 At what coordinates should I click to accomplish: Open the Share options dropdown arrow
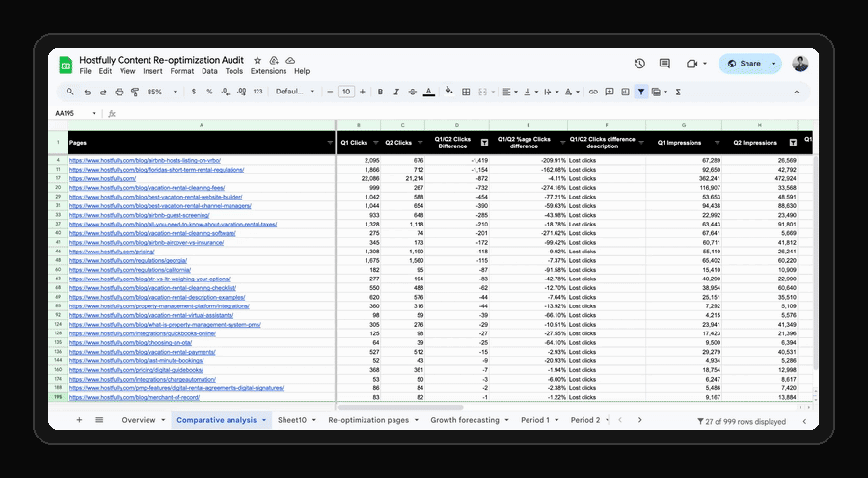point(773,64)
